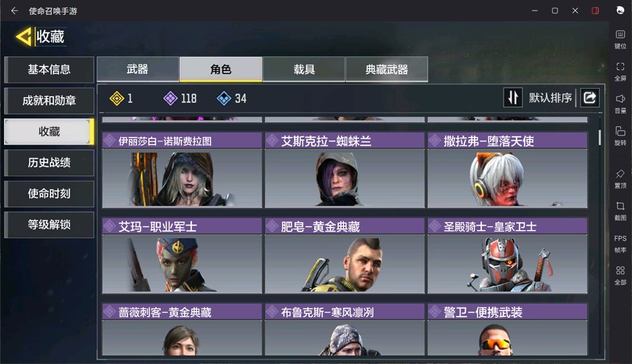Rotate screen with 旋转 icon

pyautogui.click(x=620, y=136)
